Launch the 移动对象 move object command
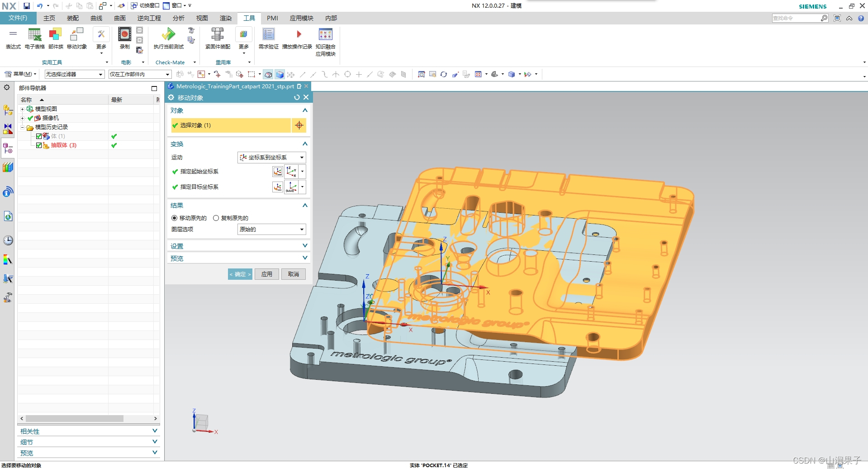The image size is (868, 469). pos(77,38)
